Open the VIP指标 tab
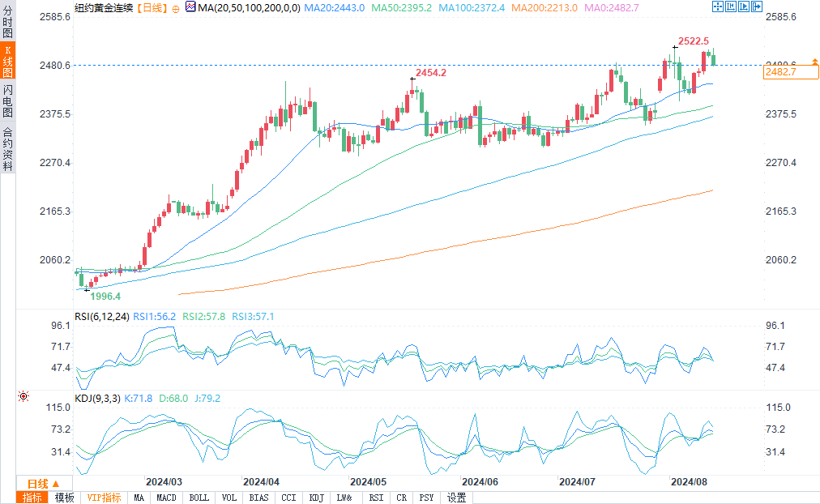Viewport: 820px width, 504px height. [104, 498]
